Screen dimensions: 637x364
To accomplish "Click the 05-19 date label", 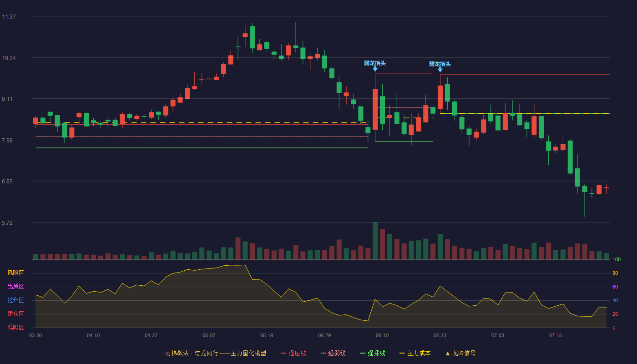I will [267, 335].
